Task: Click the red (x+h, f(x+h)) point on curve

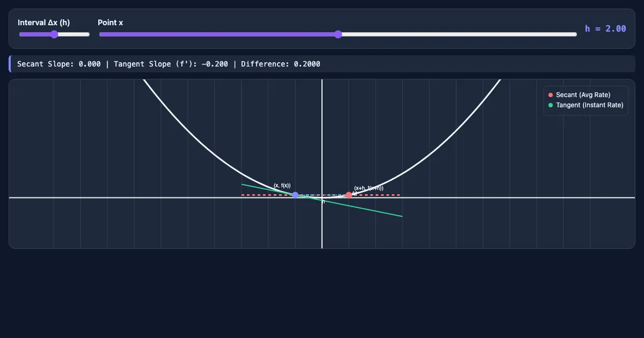Action: [349, 195]
